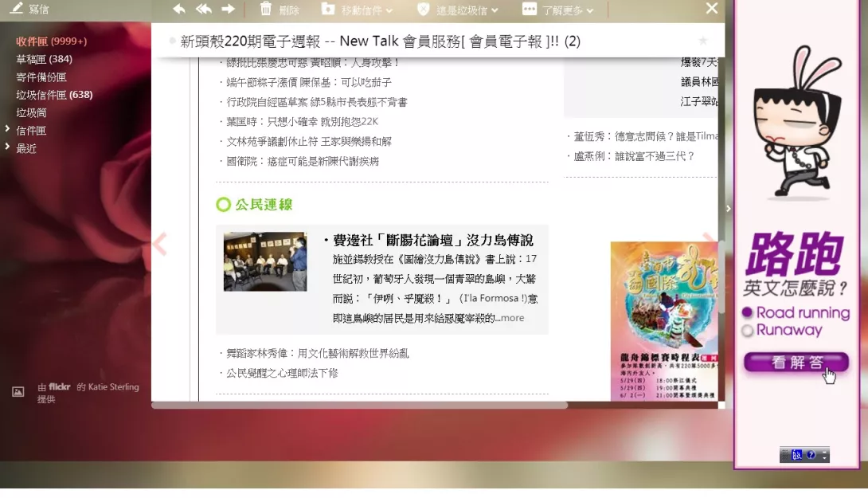868x498 pixels.
Task: Open the 移動信件 dropdown
Action: pos(366,10)
